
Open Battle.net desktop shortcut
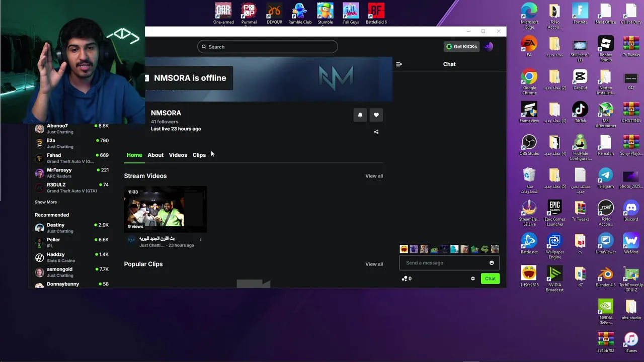click(529, 244)
